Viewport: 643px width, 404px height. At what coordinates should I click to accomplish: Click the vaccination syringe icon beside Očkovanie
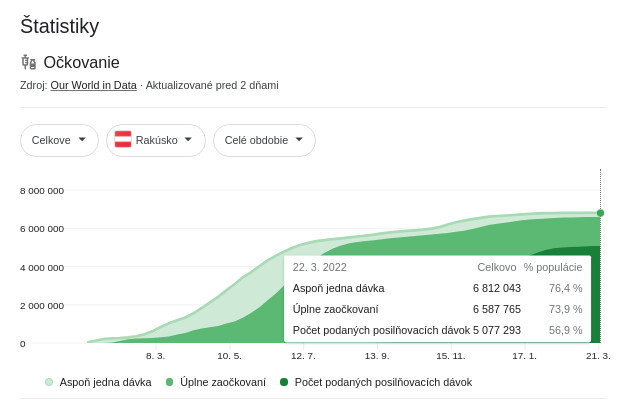point(28,62)
